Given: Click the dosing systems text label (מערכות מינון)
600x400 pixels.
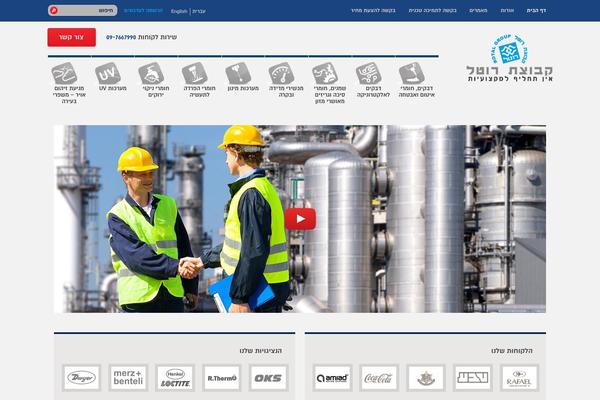Looking at the screenshot, I should 243,88.
